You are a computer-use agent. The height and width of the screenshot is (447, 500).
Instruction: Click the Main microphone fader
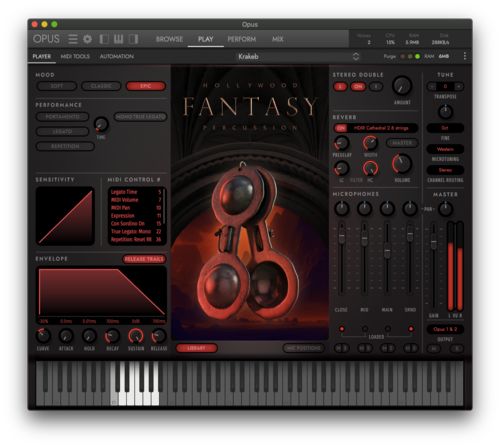coord(387,250)
